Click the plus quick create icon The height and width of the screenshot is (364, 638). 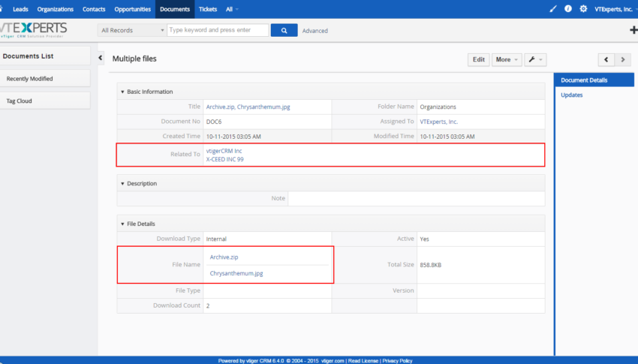[x=633, y=30]
